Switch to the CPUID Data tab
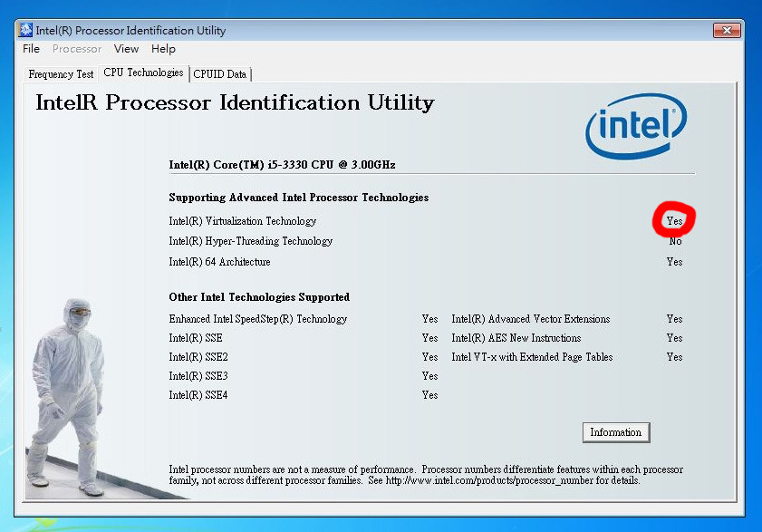The width and height of the screenshot is (762, 532). pyautogui.click(x=219, y=74)
